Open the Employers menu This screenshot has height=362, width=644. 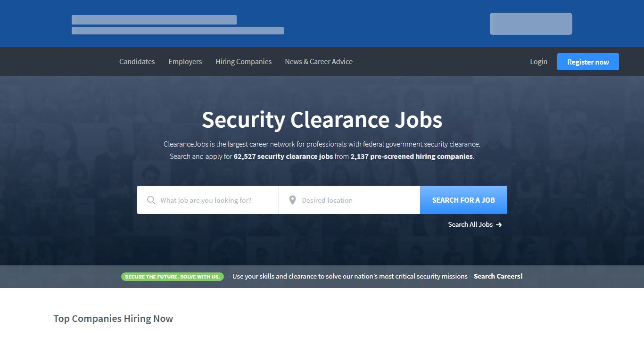point(185,62)
